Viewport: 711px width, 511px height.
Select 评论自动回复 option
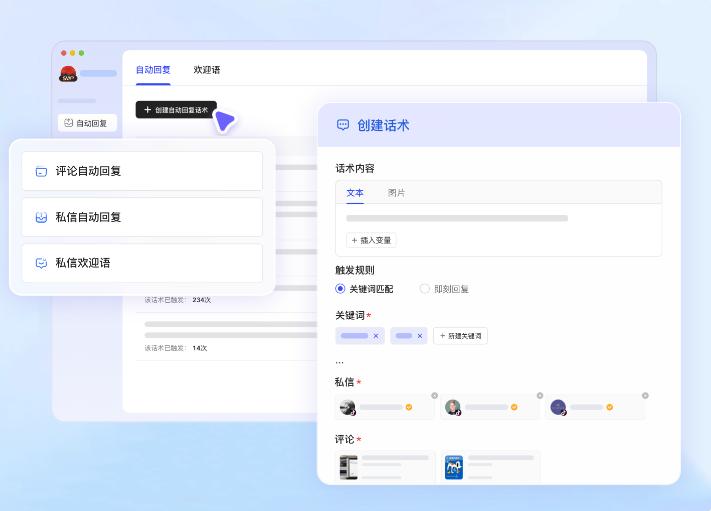coord(142,171)
